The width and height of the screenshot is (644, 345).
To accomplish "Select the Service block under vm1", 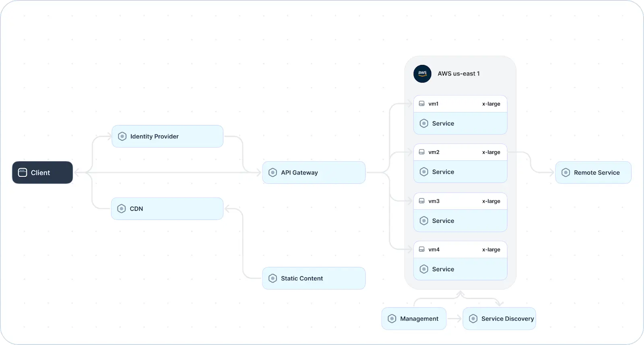I will click(460, 123).
